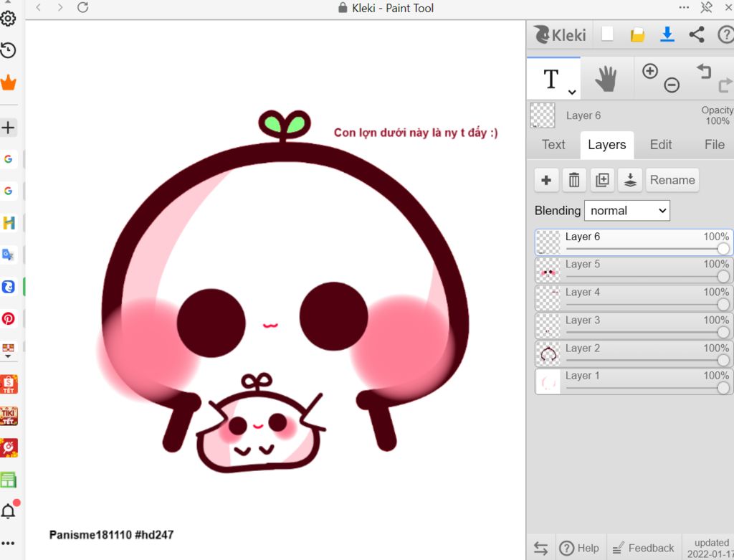Open the three-dot menu in the title bar
The width and height of the screenshot is (734, 560).
pos(684,7)
